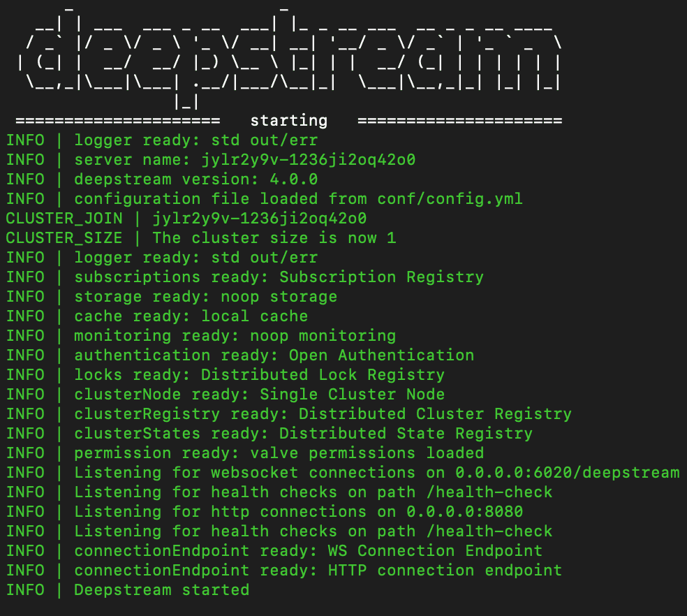Click the CLUSTER_JOIN log label
This screenshot has width=687, height=616.
[x=64, y=219]
